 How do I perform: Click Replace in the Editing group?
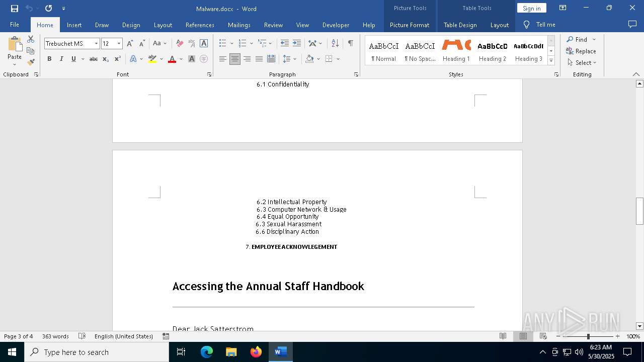point(581,51)
